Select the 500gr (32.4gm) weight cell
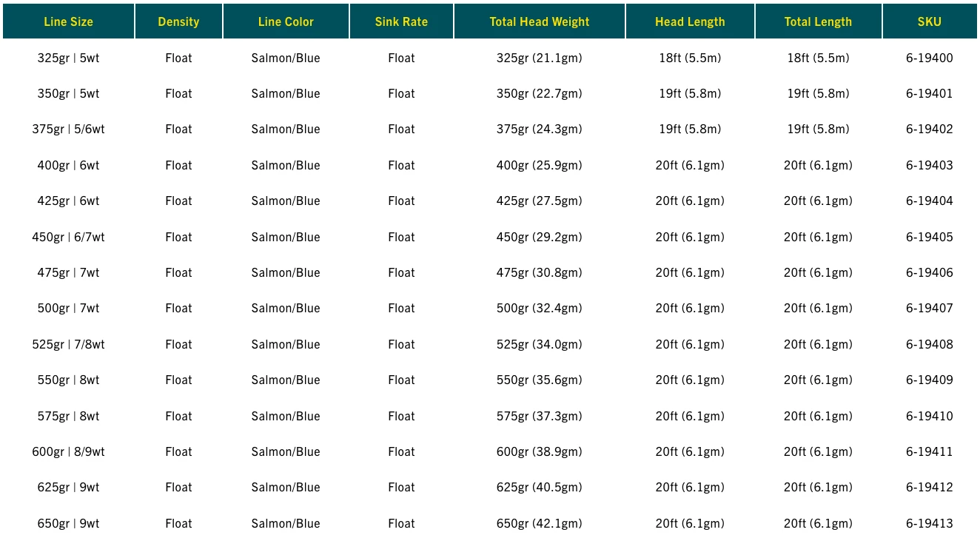The image size is (980, 538). point(540,308)
